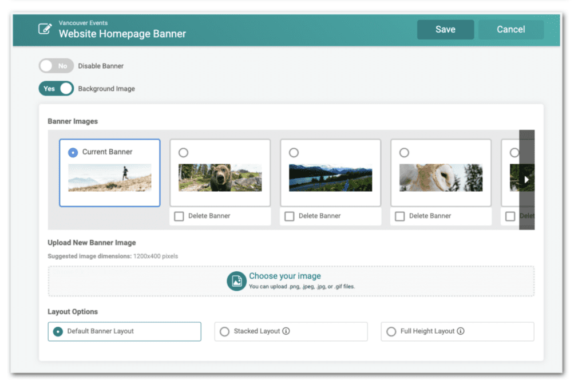Click the Layout Options heading
586x392 pixels.
pyautogui.click(x=73, y=312)
